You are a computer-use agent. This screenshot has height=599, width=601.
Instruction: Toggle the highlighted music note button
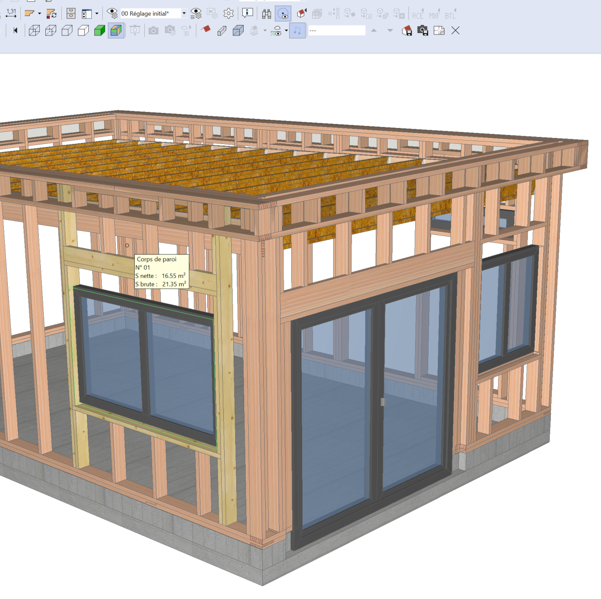[x=298, y=31]
